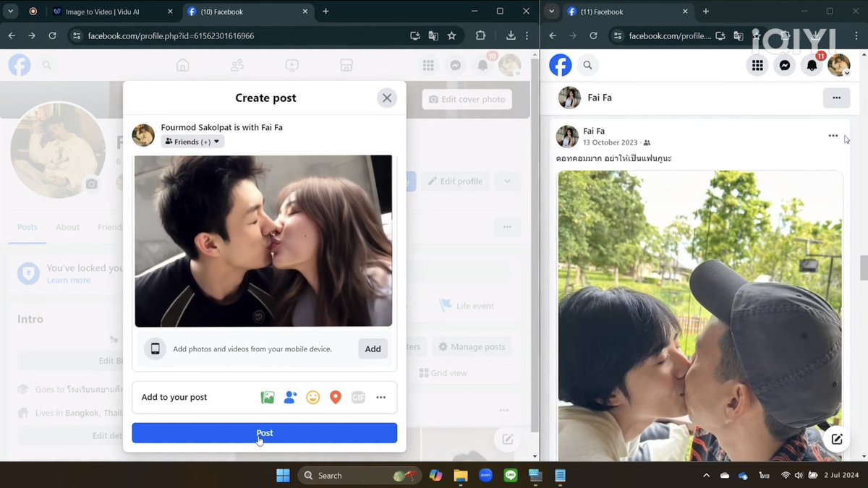This screenshot has width=868, height=488.
Task: Open a new tab in left browser window
Action: pos(325,12)
